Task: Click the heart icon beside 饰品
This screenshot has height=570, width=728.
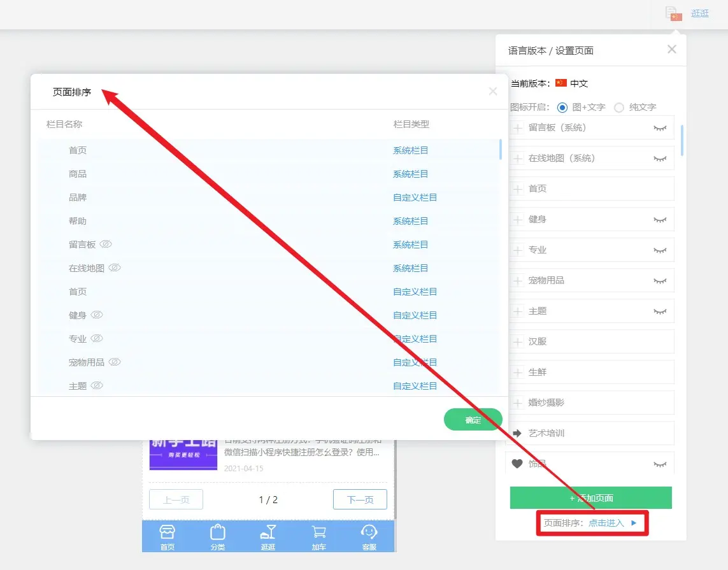Action: point(517,464)
